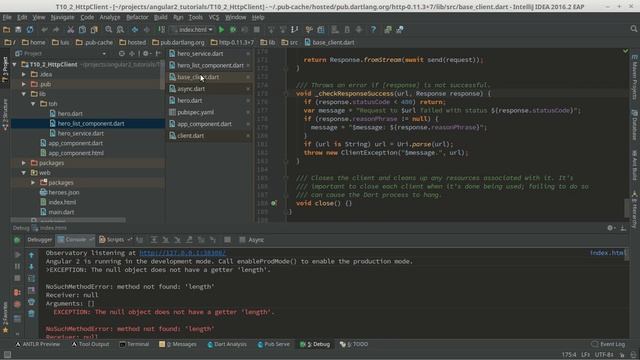Viewport: 640px width, 360px height.
Task: Click the Save All toolbar icon
Action: point(18,29)
